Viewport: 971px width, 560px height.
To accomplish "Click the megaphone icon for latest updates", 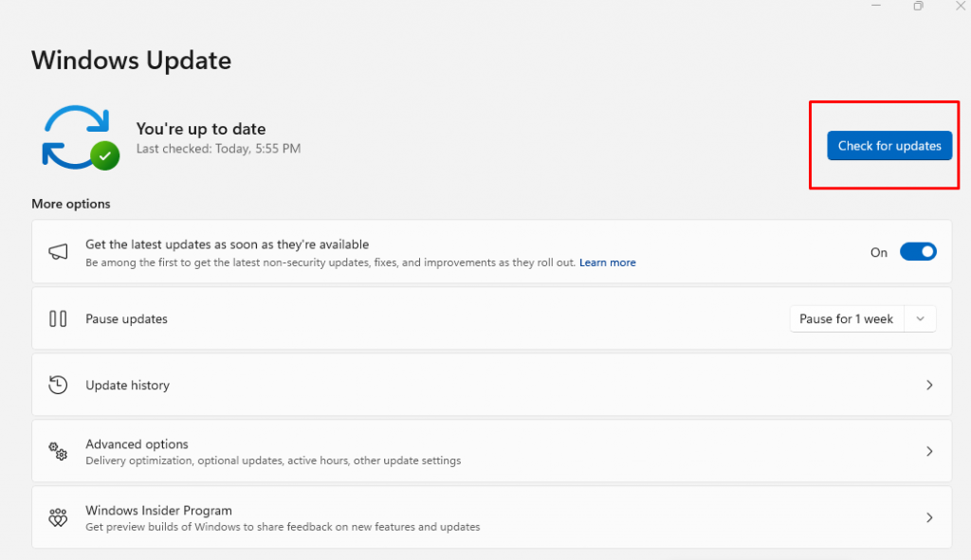I will (x=58, y=252).
